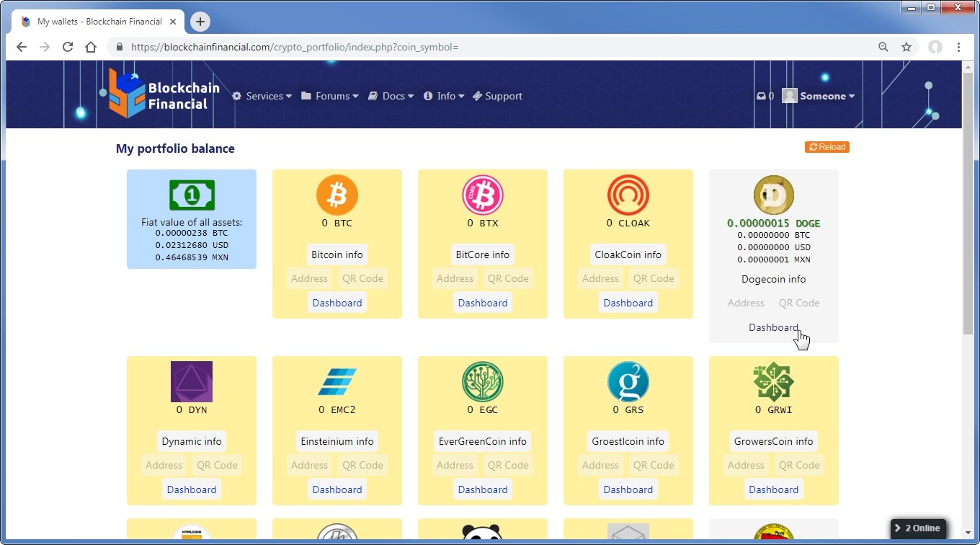Click the Einsteinium striped logo

(337, 381)
